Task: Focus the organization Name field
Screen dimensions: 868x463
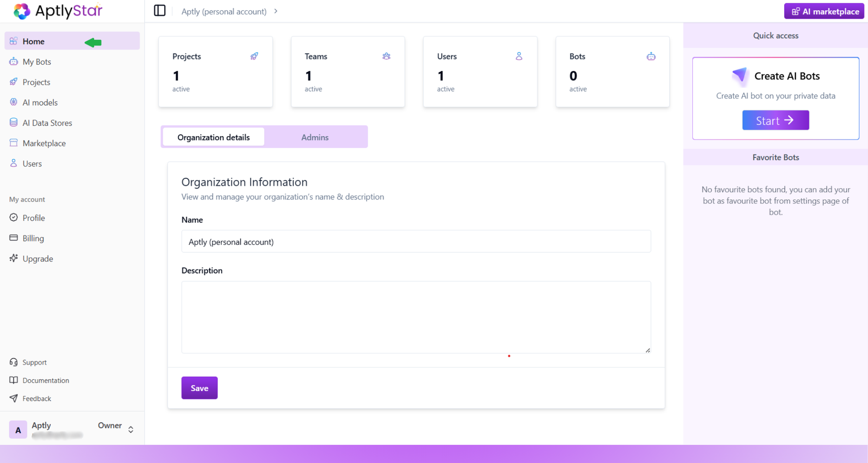Action: [416, 241]
